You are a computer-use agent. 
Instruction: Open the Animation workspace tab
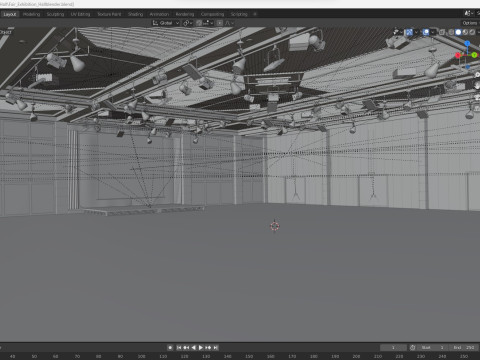point(159,14)
